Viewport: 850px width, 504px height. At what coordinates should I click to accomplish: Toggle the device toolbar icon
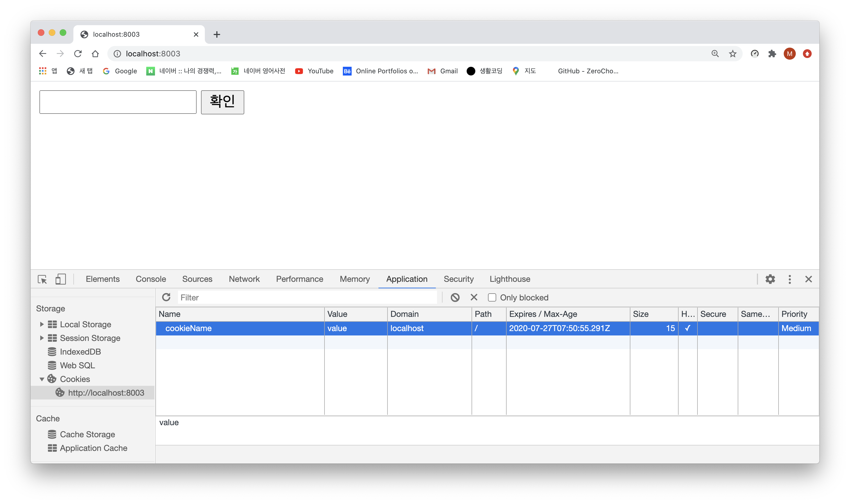click(x=61, y=279)
